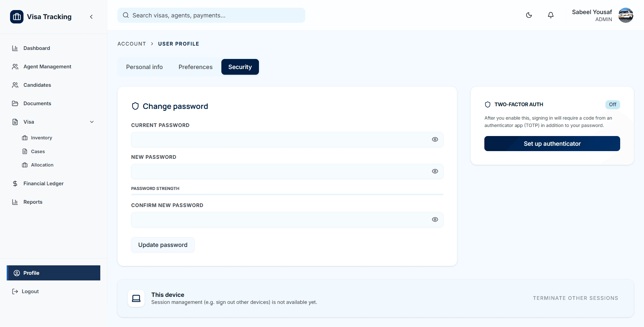Click the Sabeel Yousaf avatar picture
This screenshot has width=644, height=327.
626,15
